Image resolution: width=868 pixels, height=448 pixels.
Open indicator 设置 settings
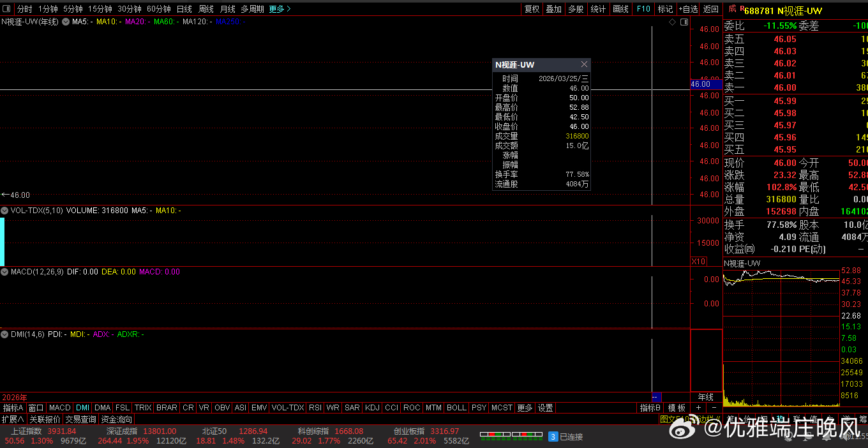(545, 408)
